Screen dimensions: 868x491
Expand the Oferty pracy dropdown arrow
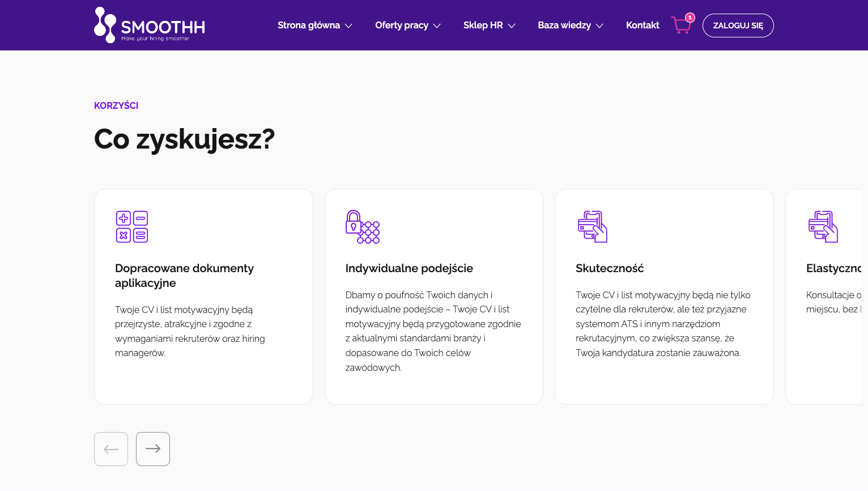pyautogui.click(x=437, y=26)
